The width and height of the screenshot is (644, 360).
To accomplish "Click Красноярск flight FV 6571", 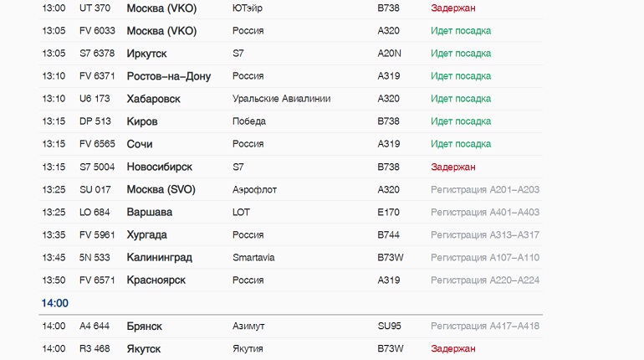I will click(291, 280).
